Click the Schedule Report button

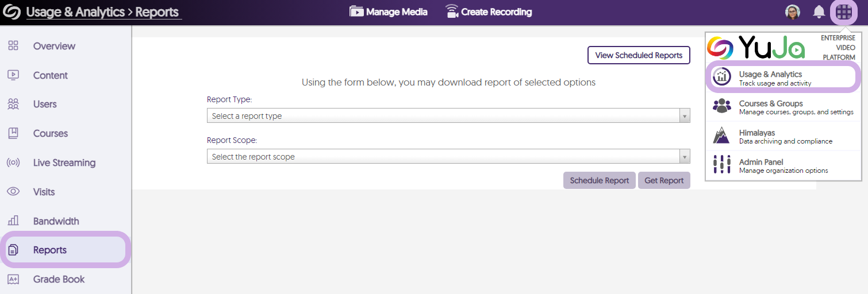pos(599,180)
